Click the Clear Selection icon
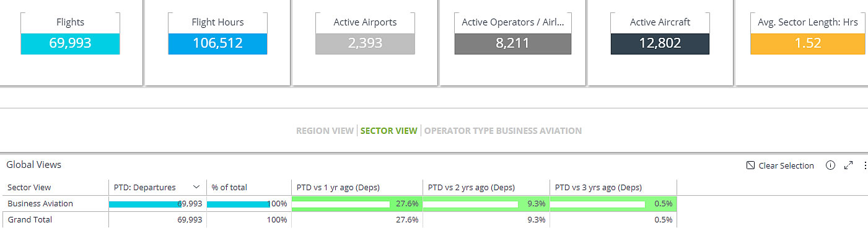The height and width of the screenshot is (241, 868). (750, 165)
